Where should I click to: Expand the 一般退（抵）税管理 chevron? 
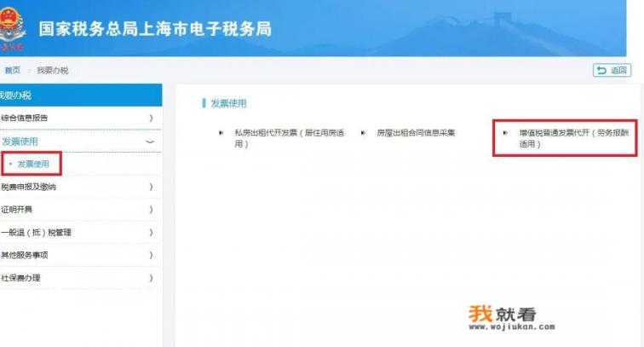point(151,233)
